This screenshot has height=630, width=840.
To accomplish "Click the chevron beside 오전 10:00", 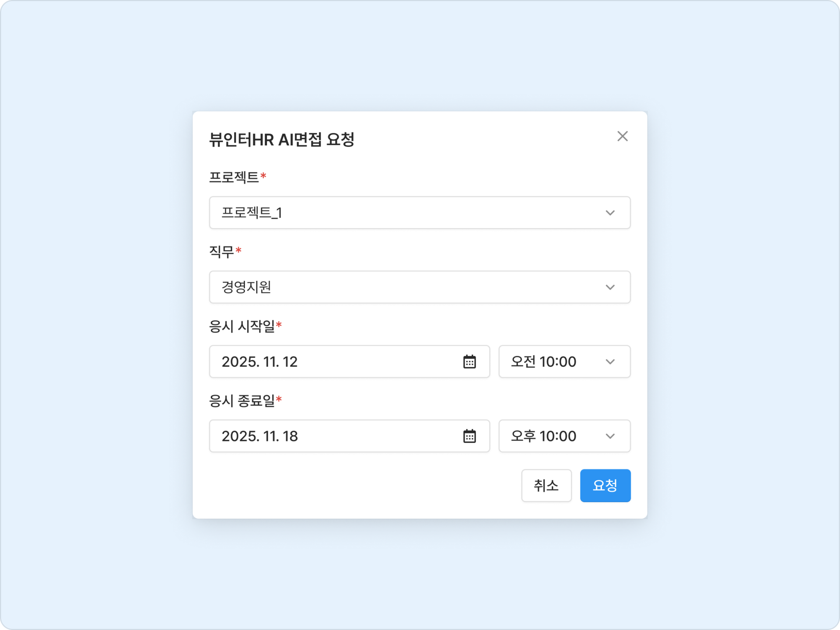I will coord(610,362).
